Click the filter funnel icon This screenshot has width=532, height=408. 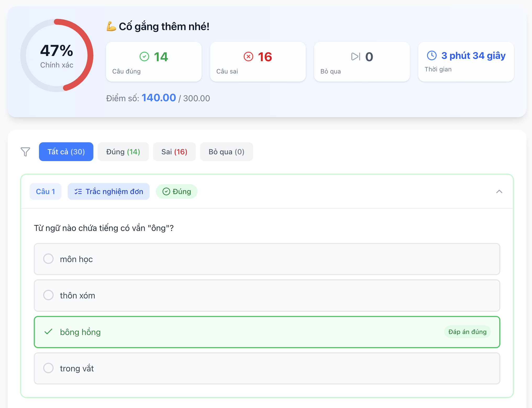[25, 152]
